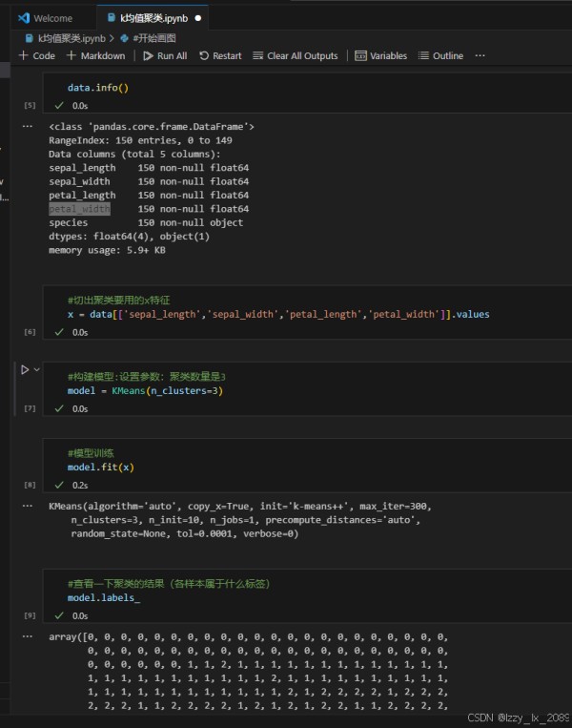Click execution count [9] label
The image size is (572, 728).
click(30, 615)
